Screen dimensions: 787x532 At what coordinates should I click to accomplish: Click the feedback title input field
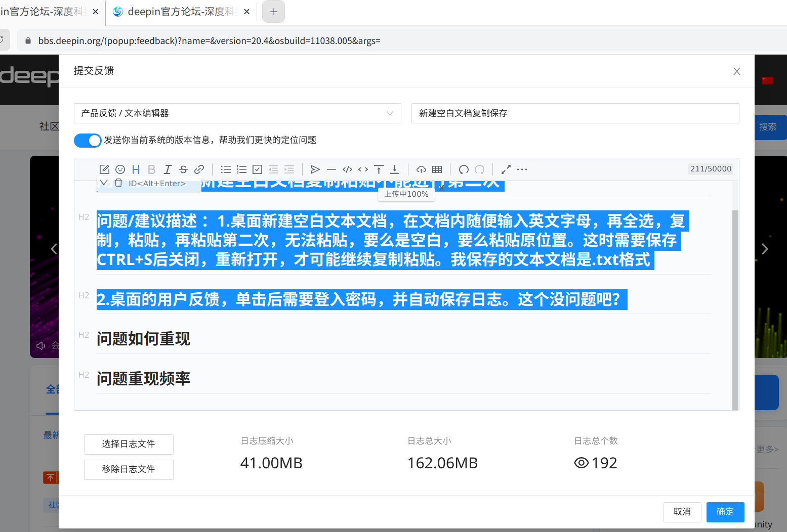click(x=575, y=113)
